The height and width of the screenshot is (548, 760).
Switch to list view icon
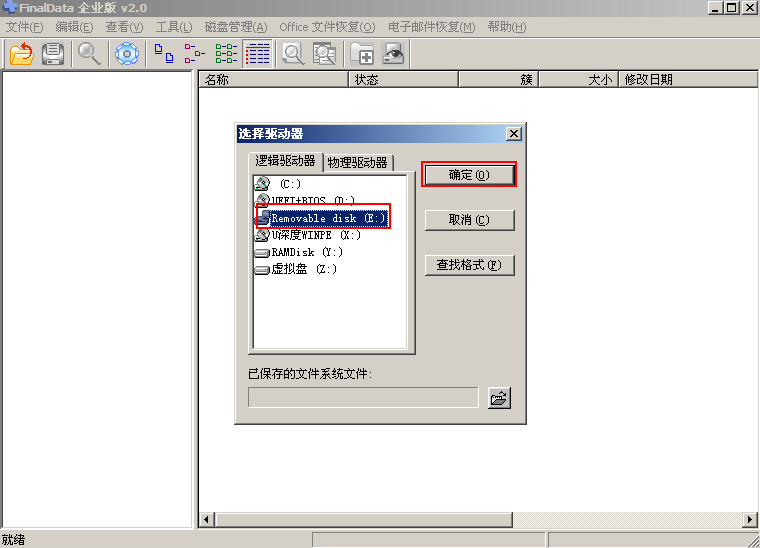coord(226,53)
